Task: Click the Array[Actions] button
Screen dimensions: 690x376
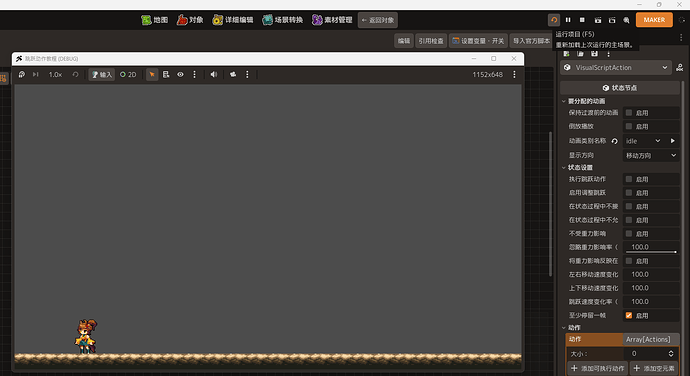Action: [x=651, y=339]
